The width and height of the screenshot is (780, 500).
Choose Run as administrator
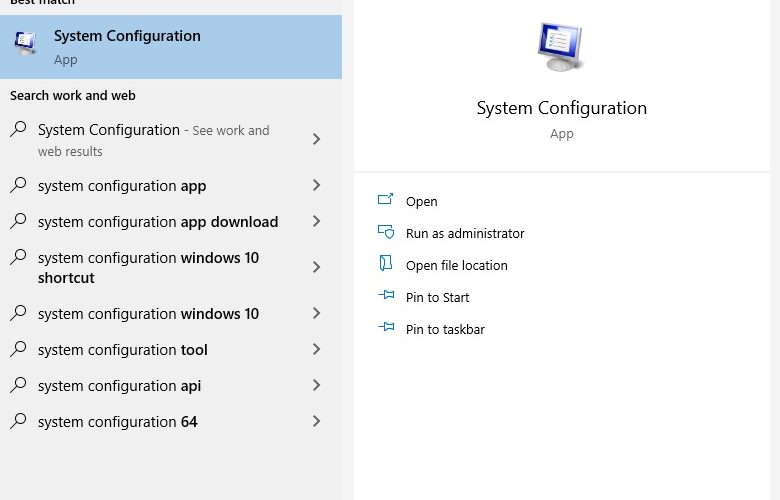pyautogui.click(x=465, y=233)
